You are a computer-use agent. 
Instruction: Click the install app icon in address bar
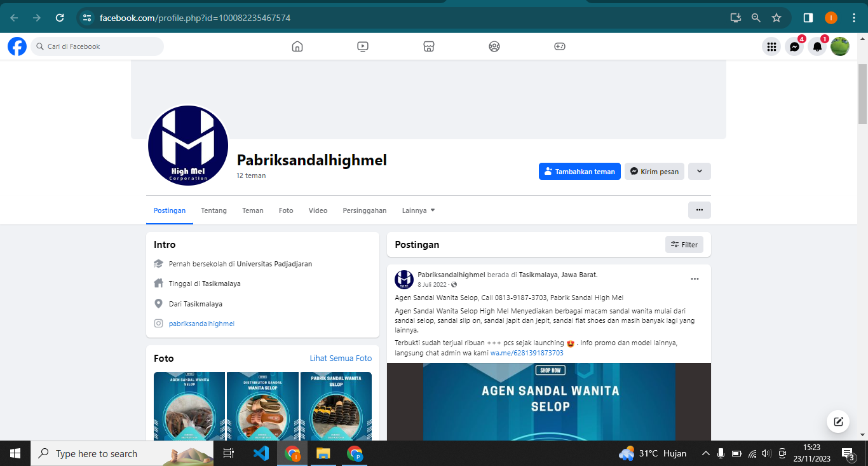tap(736, 18)
